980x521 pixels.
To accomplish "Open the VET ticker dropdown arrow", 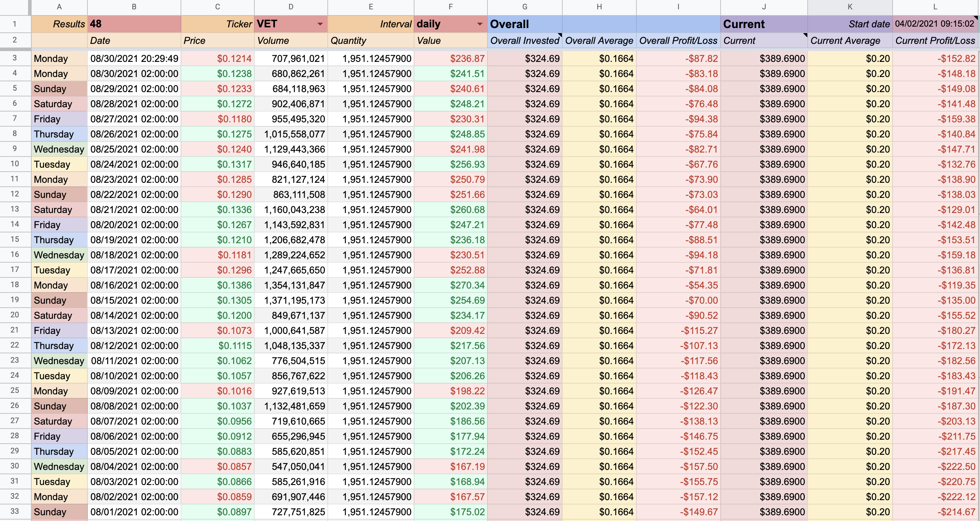I will (320, 24).
